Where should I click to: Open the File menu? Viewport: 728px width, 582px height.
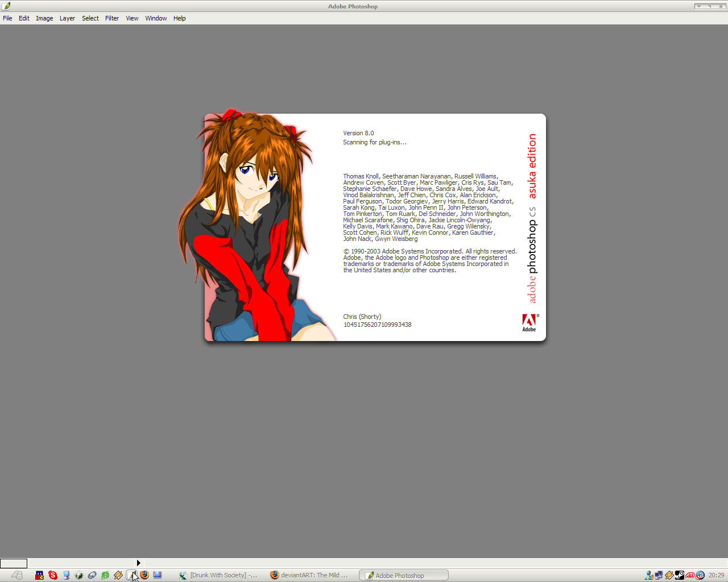(x=7, y=18)
